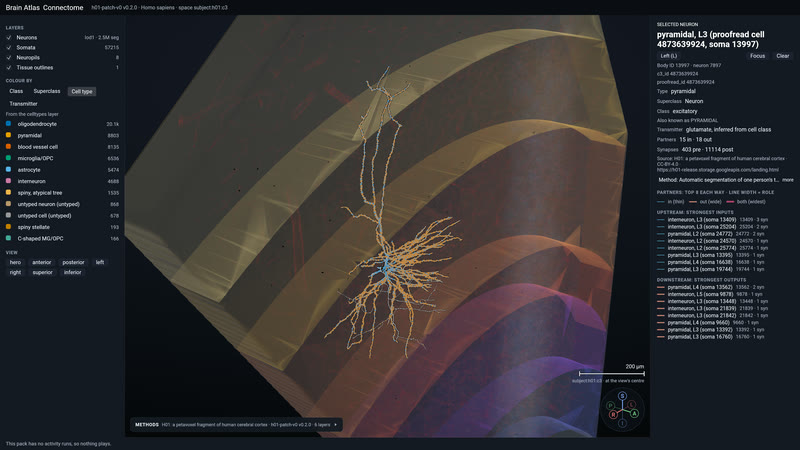This screenshot has height=450, width=800.
Task: Switch to the inferior view
Action: (x=72, y=272)
